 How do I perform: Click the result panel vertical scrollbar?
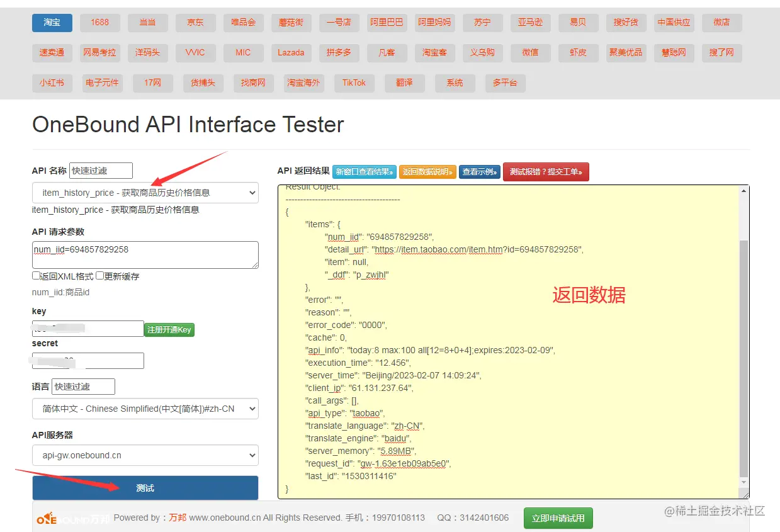744,359
